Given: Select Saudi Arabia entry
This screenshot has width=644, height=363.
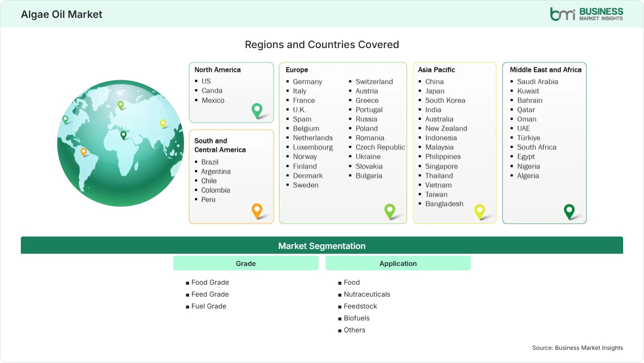Looking at the screenshot, I should tap(538, 82).
